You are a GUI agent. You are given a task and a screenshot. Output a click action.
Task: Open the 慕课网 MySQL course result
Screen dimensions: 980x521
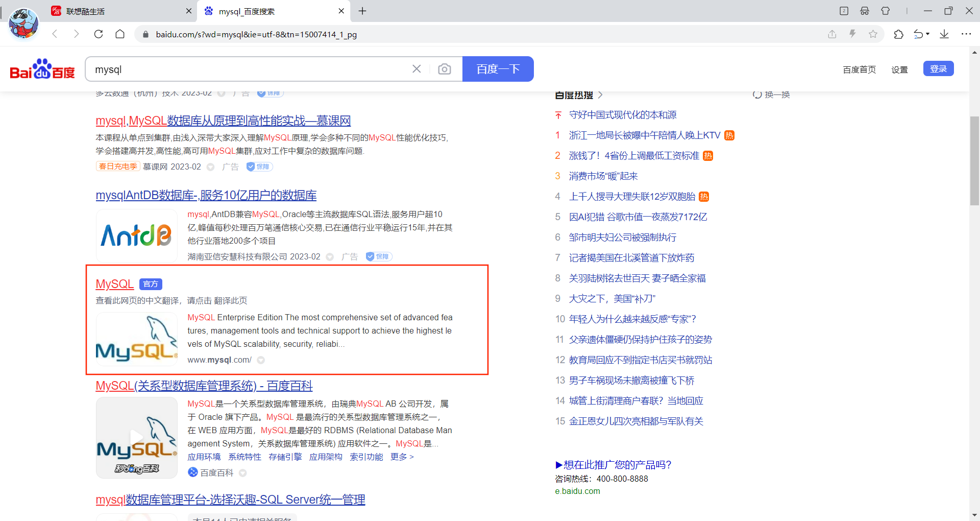223,121
